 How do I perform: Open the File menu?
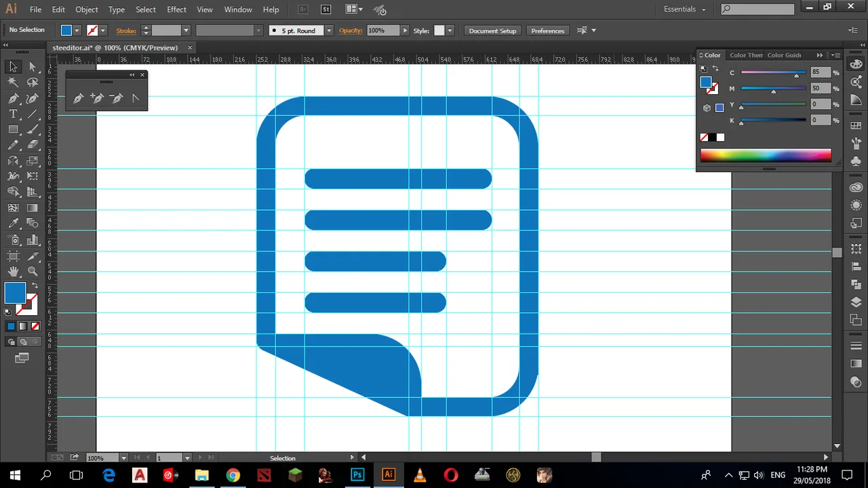(36, 9)
